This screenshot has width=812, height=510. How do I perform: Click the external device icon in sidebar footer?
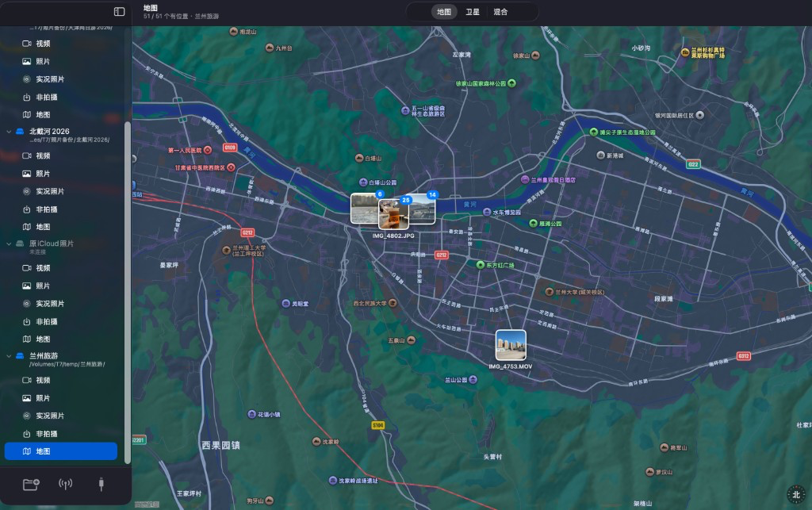pos(101,484)
